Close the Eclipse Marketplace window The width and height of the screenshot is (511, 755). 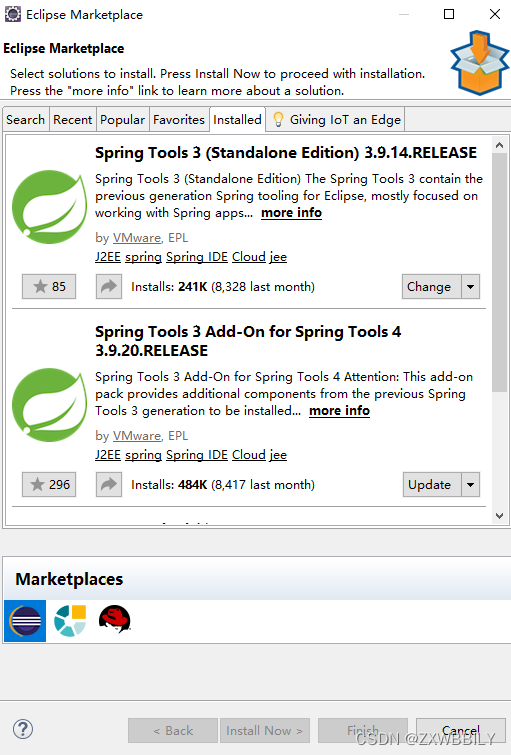pyautogui.click(x=495, y=14)
